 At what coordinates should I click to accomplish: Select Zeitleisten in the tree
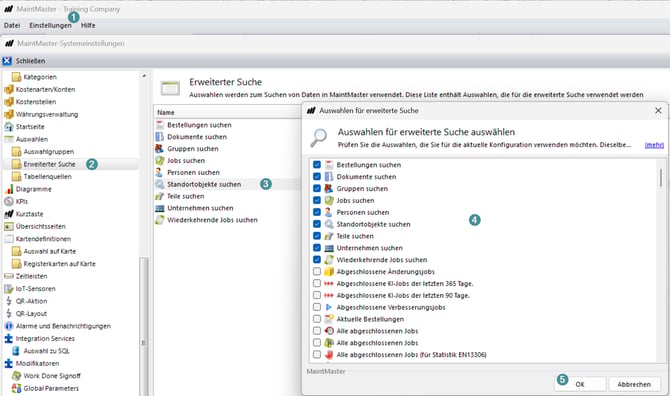coord(31,276)
